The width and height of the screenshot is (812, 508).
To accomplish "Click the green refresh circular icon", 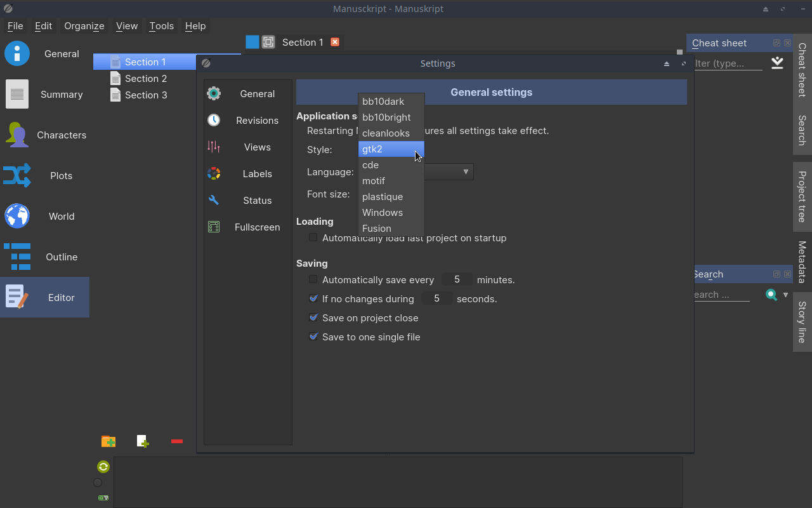I will point(103,467).
